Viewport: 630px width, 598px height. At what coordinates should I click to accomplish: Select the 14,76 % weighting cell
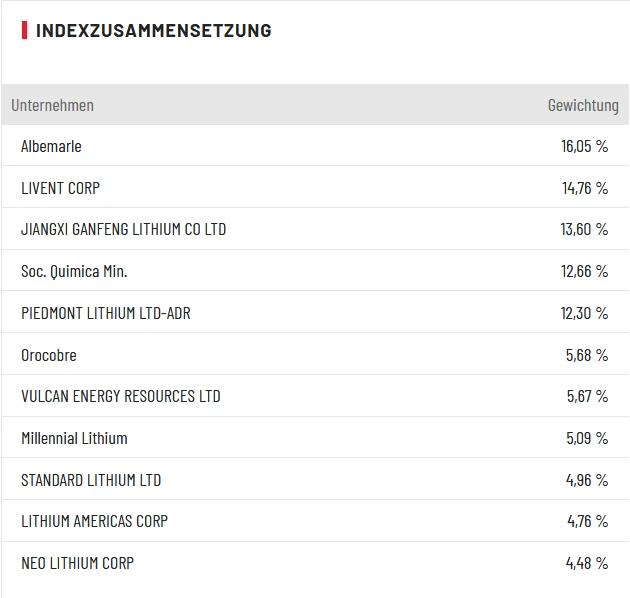tap(584, 188)
